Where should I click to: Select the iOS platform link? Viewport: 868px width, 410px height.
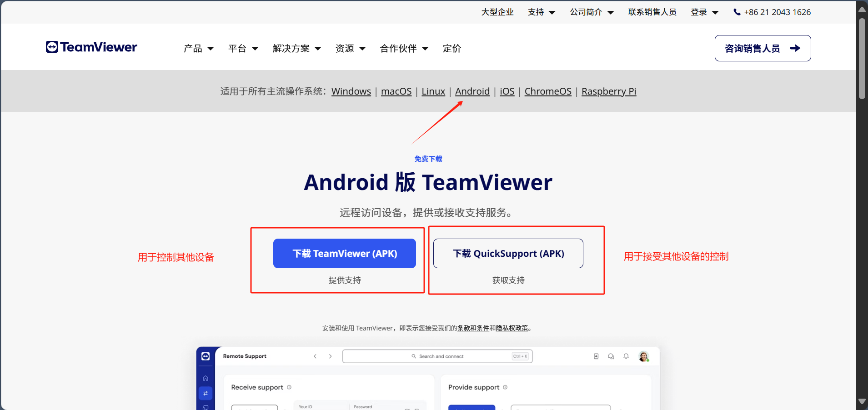coord(507,91)
